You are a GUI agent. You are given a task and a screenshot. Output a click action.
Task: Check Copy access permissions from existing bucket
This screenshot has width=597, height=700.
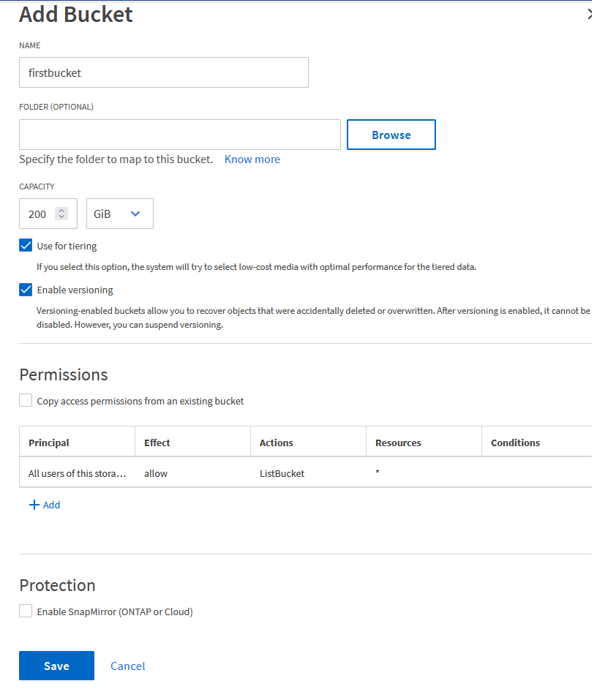pos(26,400)
